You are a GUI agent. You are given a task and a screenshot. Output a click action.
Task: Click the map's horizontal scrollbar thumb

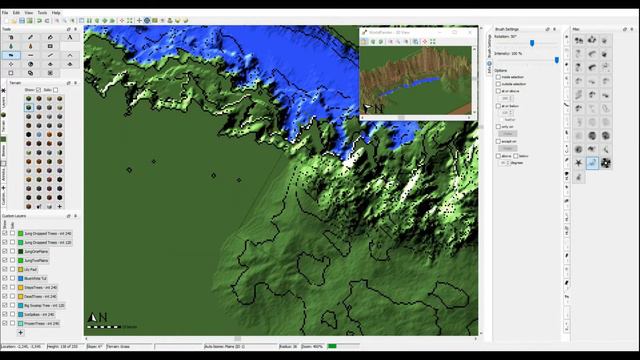coord(237,339)
